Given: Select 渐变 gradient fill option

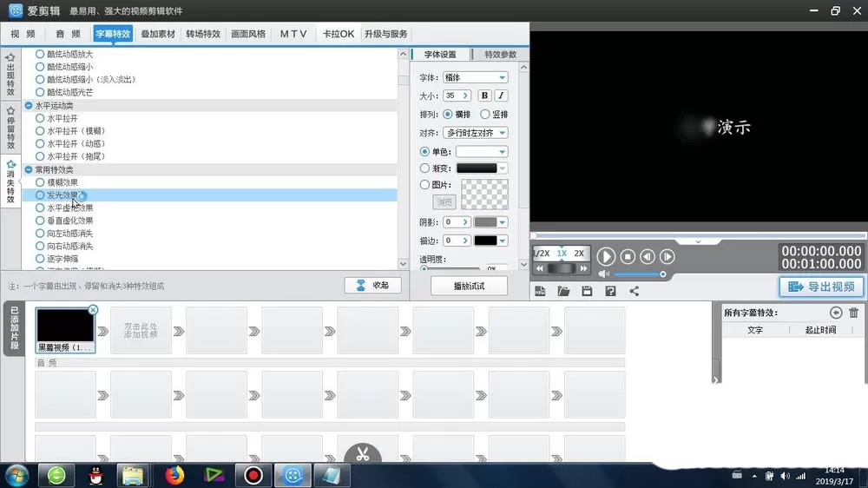Looking at the screenshot, I should (x=424, y=168).
